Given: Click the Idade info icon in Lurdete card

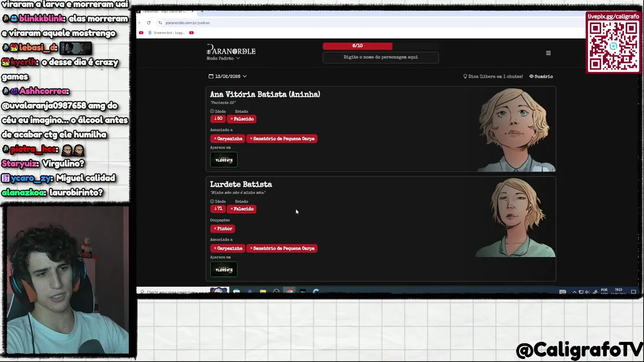Looking at the screenshot, I should click(212, 201).
